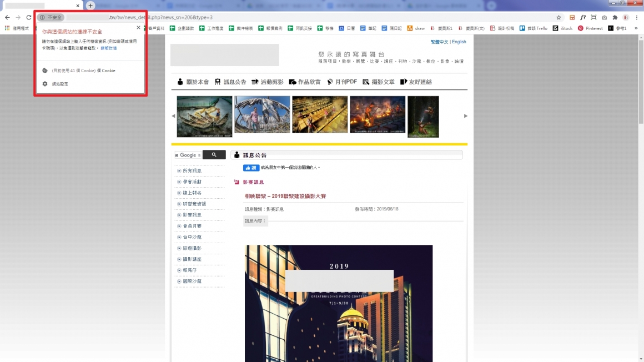Click the cookie icon in site popup

tap(45, 71)
